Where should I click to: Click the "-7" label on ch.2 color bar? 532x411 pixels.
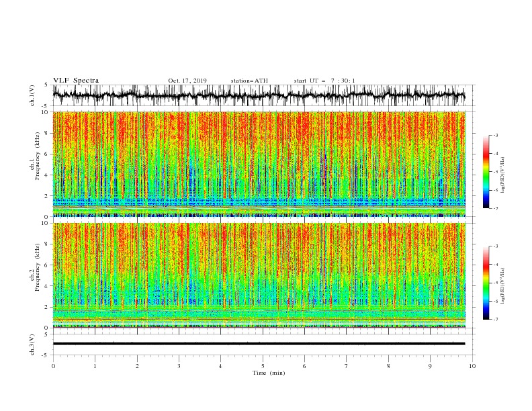tap(496, 319)
